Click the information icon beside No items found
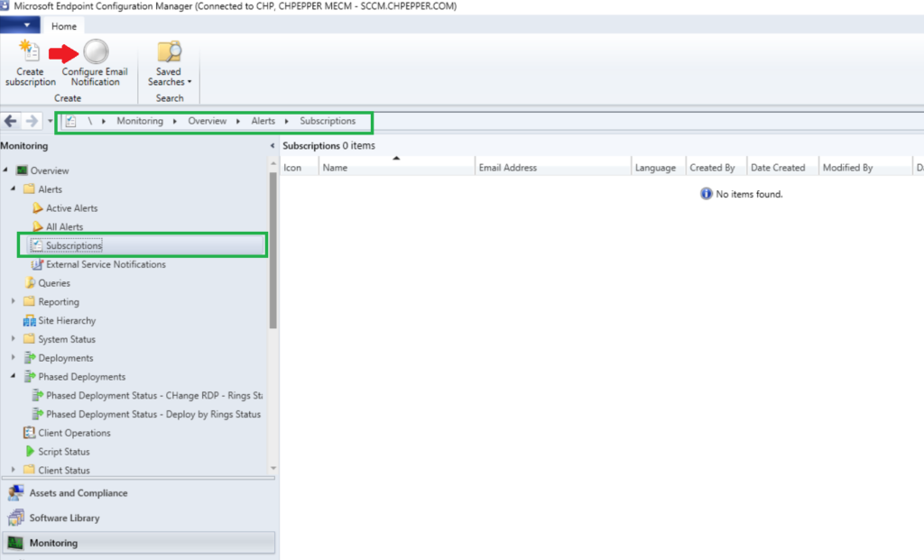The image size is (924, 560). click(706, 194)
